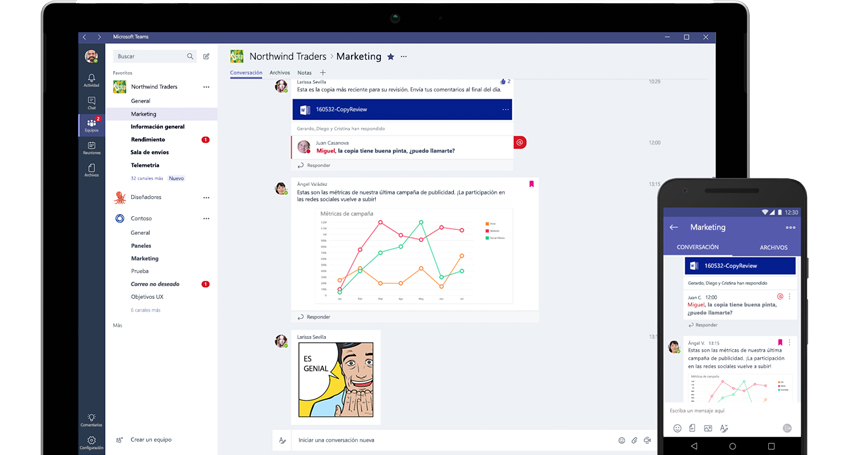Click the Buscar search field
The height and width of the screenshot is (455, 850).
[x=154, y=56]
